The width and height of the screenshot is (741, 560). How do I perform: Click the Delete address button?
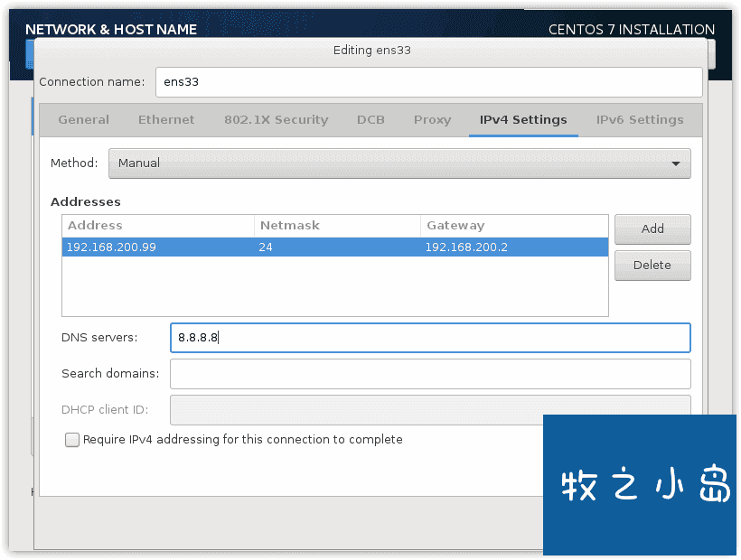pos(652,266)
